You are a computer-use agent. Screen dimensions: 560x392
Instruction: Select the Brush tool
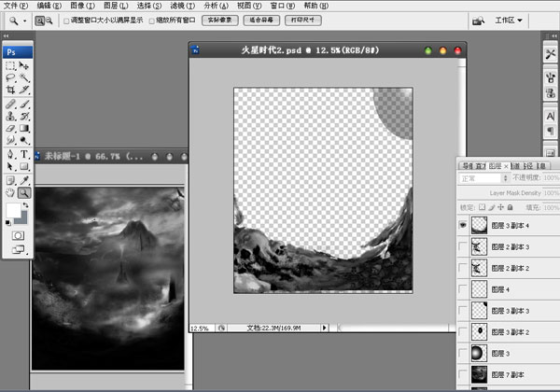(x=24, y=104)
